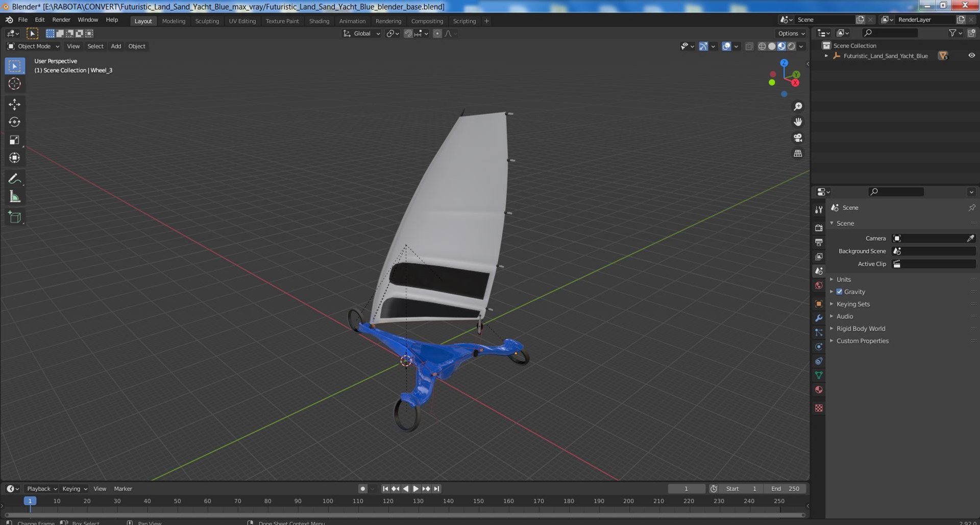This screenshot has width=980, height=525.
Task: Jump to the first frame
Action: click(385, 489)
